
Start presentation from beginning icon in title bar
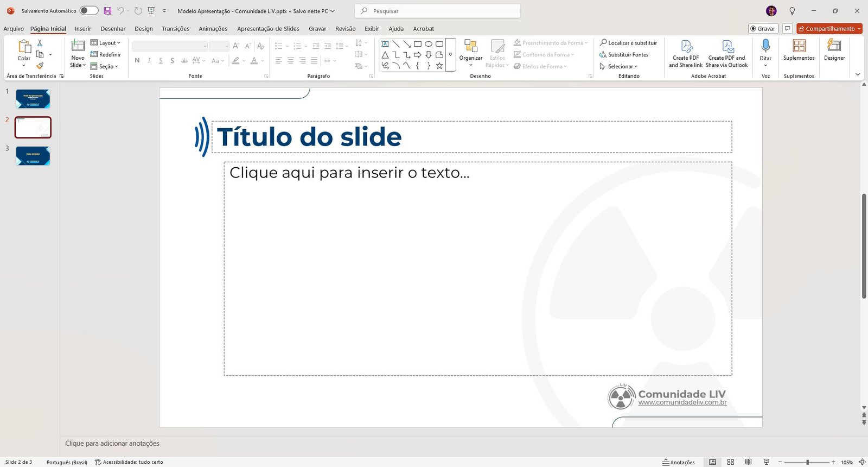point(151,11)
